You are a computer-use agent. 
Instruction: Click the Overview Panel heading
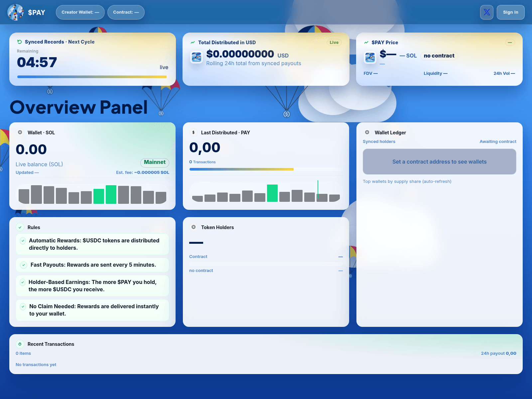(x=79, y=107)
